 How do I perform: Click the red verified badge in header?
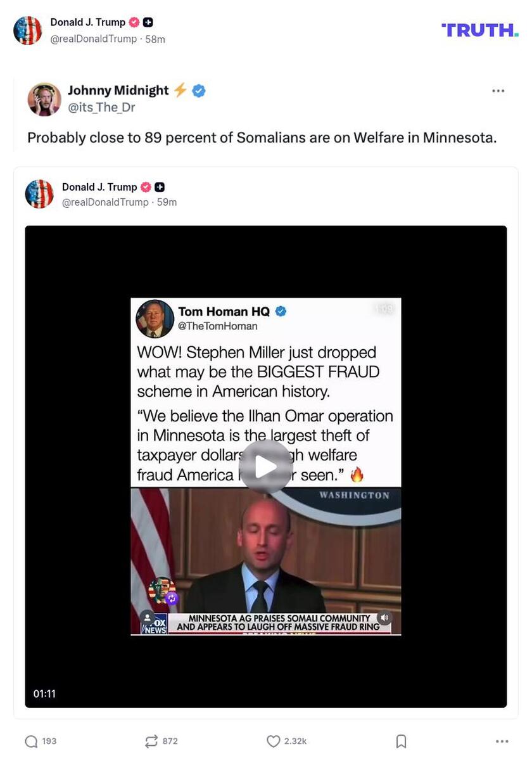[x=134, y=22]
